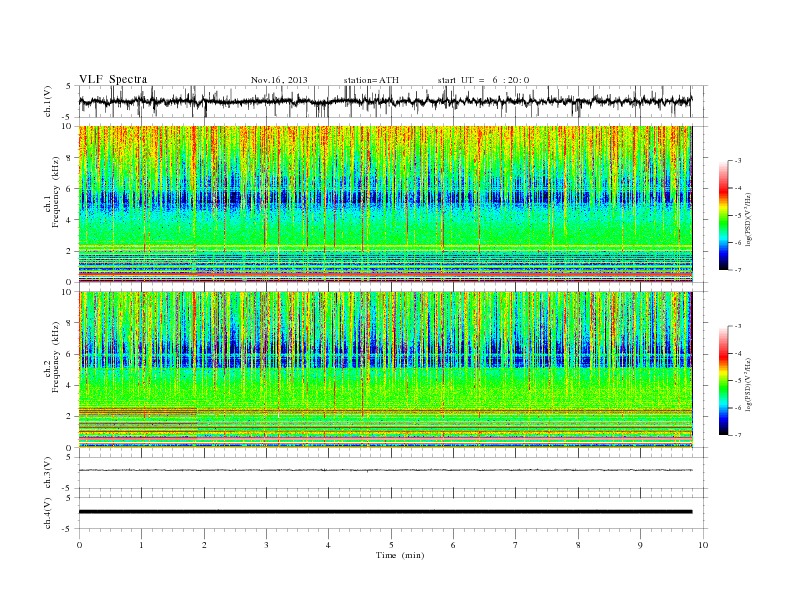Click the time axis tick label "5"
Image resolution: width=792 pixels, height=612 pixels.
click(391, 545)
